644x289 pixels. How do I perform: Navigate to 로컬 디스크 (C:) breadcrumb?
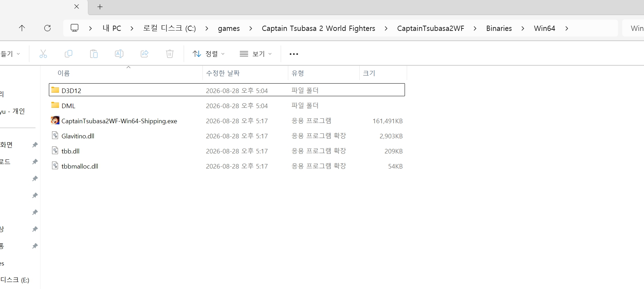pyautogui.click(x=169, y=28)
